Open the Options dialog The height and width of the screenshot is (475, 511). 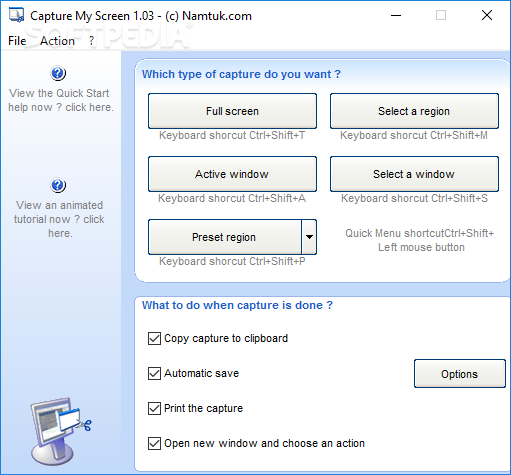[x=460, y=374]
